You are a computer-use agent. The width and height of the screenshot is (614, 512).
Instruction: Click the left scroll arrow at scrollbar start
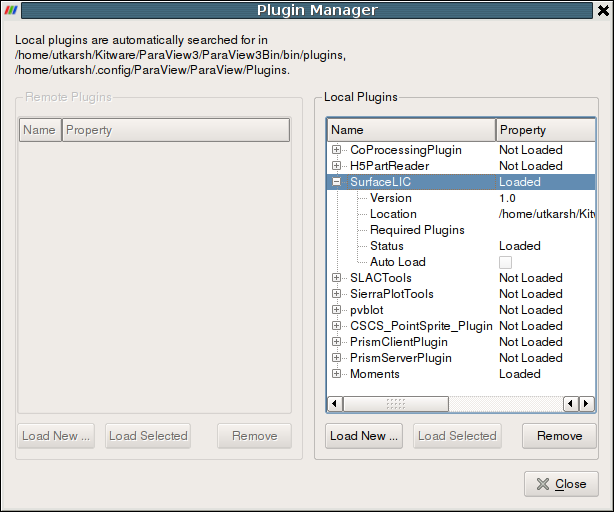(334, 404)
